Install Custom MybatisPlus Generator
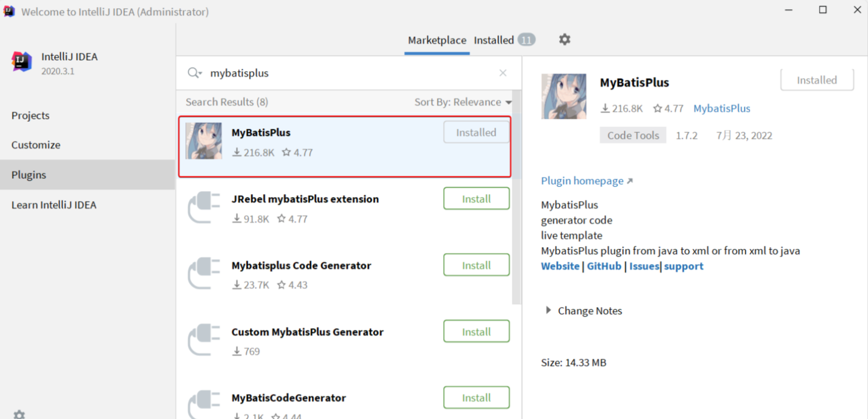 tap(476, 332)
